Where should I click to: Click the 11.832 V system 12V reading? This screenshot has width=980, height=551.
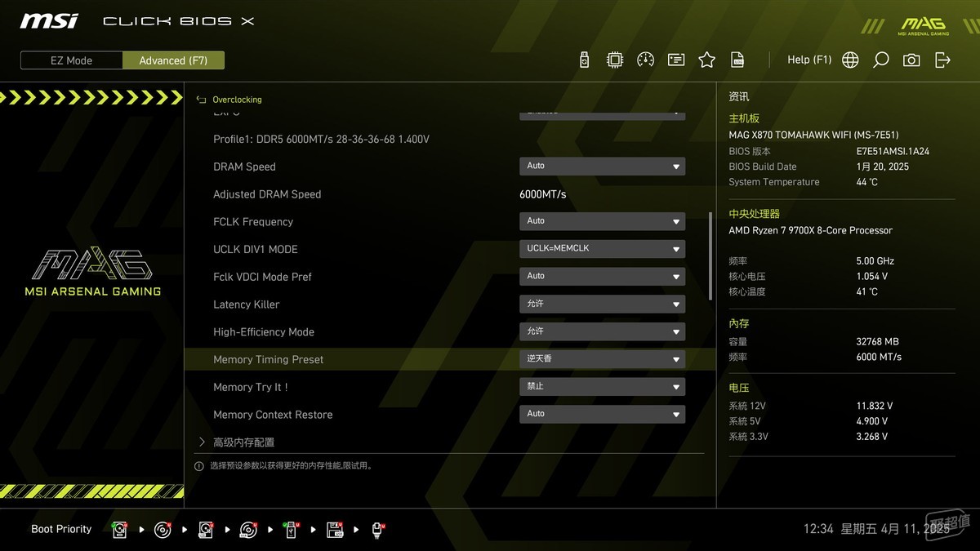[x=875, y=406]
